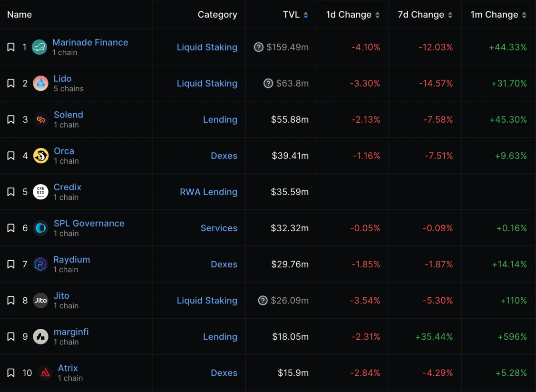Click the Raydium logo icon
The height and width of the screenshot is (392, 536).
tap(41, 264)
